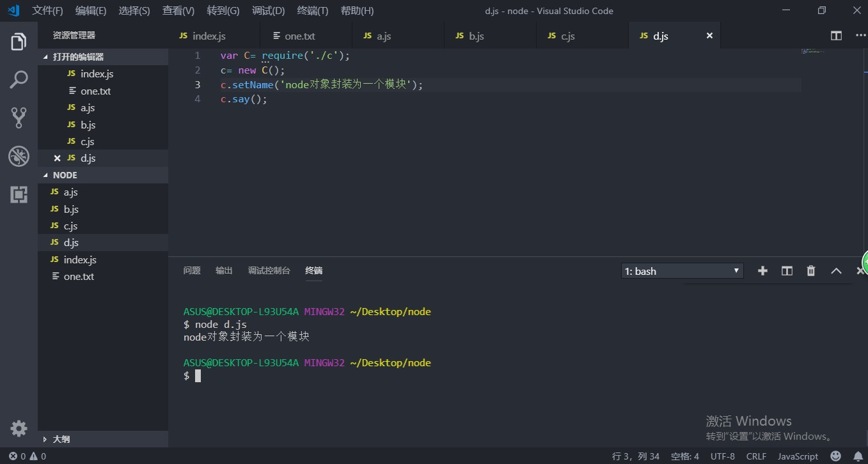Click cursor position 行 3, 列 34
The image size is (868, 464).
point(636,456)
